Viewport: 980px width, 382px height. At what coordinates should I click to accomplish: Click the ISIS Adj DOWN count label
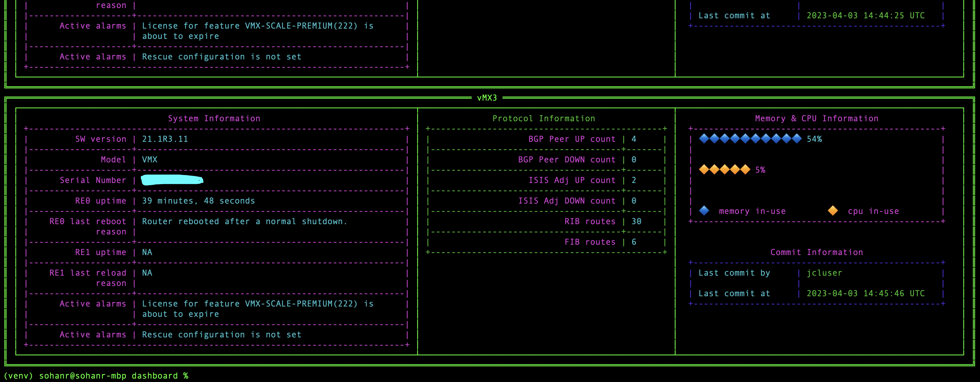tap(567, 201)
